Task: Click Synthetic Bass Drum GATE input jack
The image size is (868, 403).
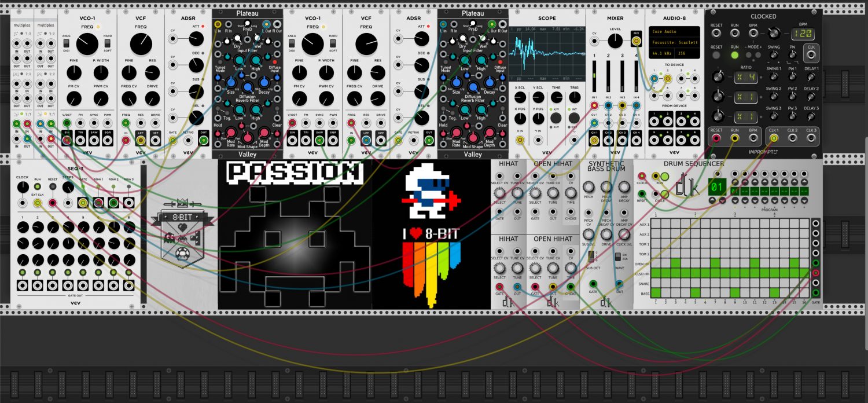Action: (593, 284)
